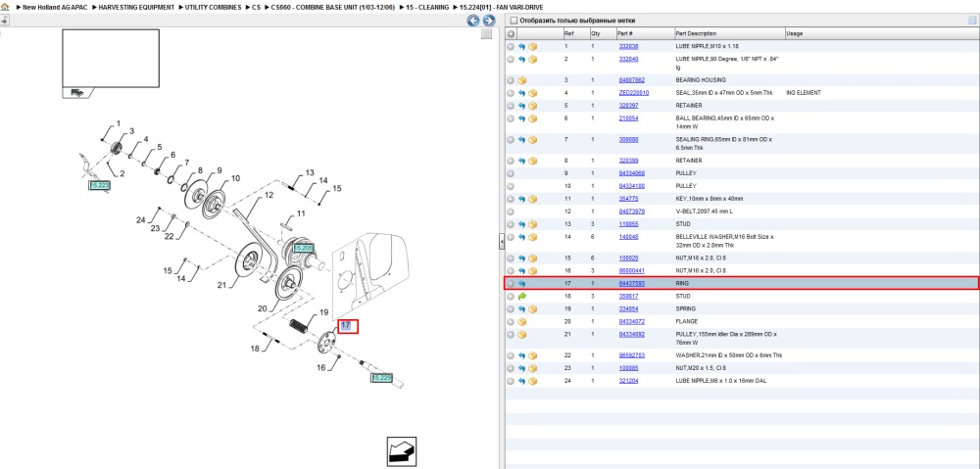Open part number link ZED220810
Viewport: 980px width, 469px height.
tap(634, 93)
